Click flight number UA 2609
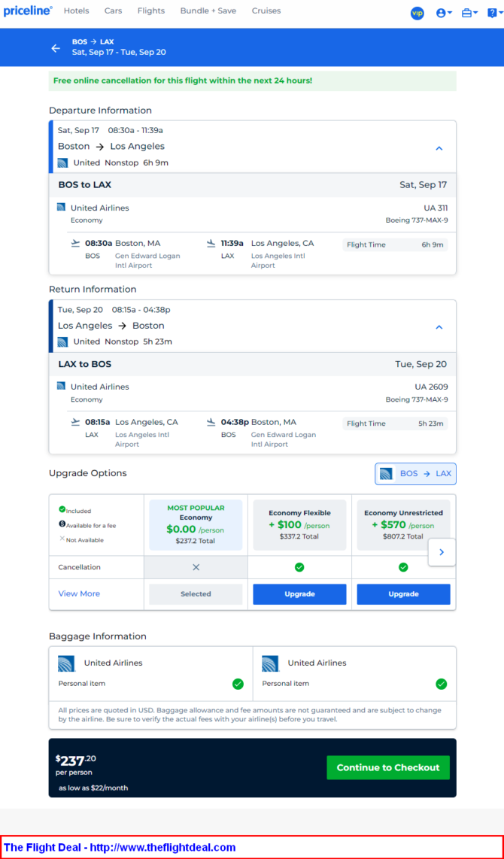Screen dimensions: 504x859 [x=432, y=387]
